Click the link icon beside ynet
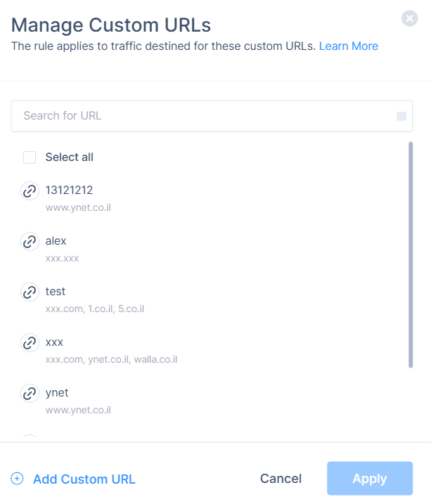The height and width of the screenshot is (504, 431). coord(30,394)
